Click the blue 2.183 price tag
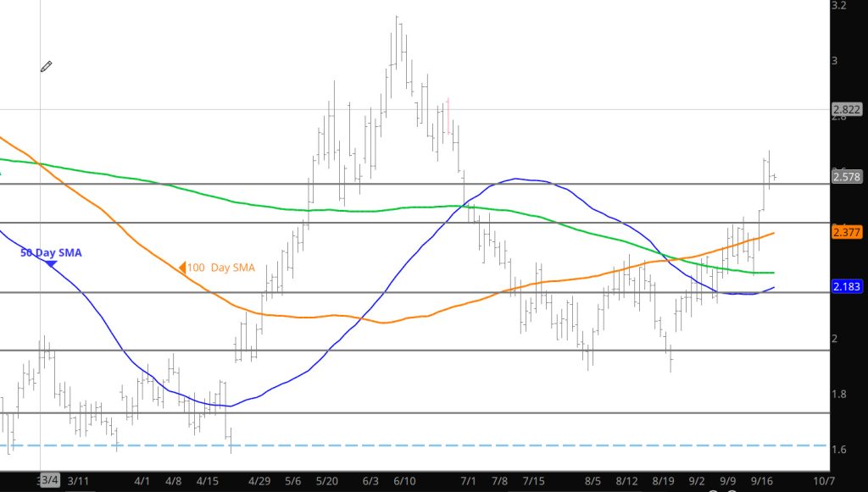This screenshot has width=868, height=492. (x=847, y=288)
